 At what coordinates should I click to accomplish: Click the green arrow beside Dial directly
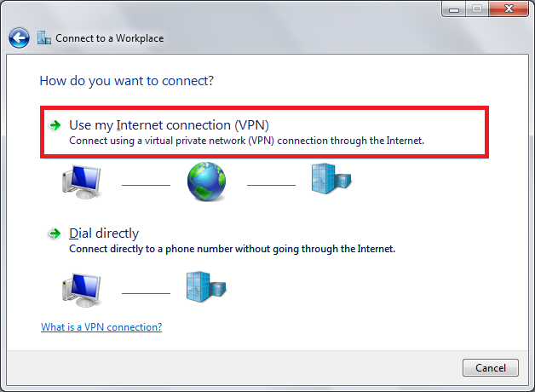point(55,233)
